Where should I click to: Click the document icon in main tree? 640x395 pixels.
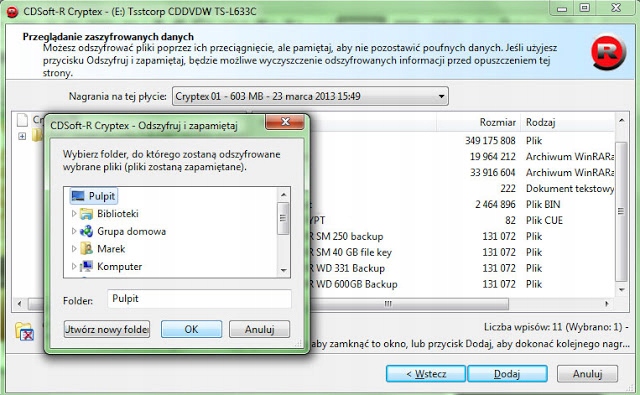point(22,120)
